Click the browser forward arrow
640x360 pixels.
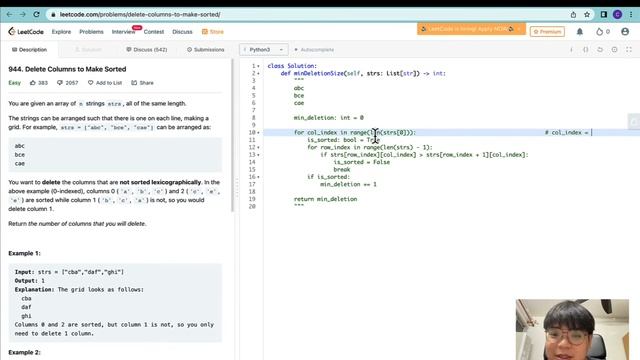coord(23,14)
